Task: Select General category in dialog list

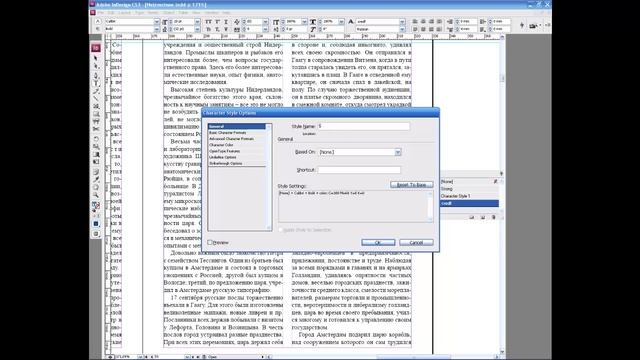Action: 237,127
